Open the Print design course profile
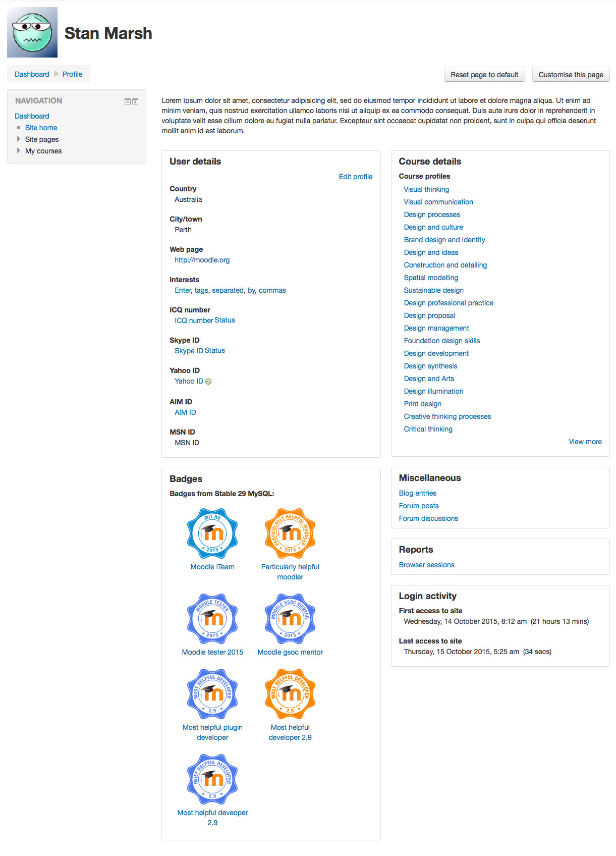616x856 pixels. (422, 404)
